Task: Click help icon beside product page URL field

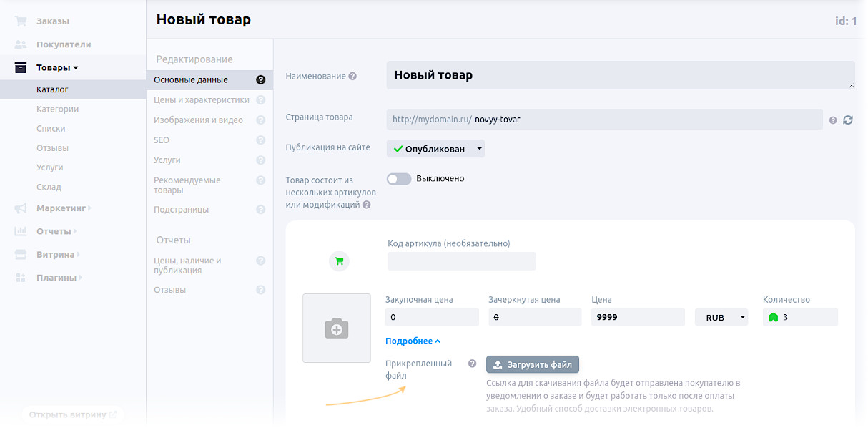Action: [833, 120]
